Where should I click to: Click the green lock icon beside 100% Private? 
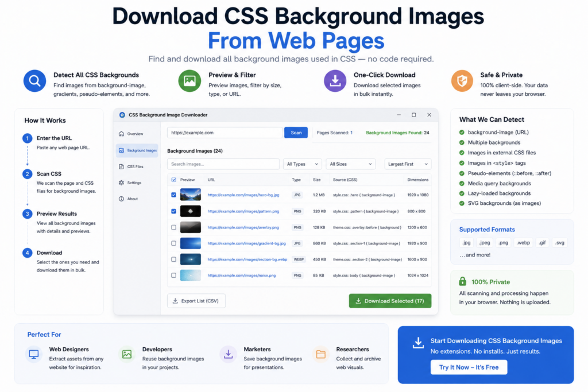tap(462, 281)
